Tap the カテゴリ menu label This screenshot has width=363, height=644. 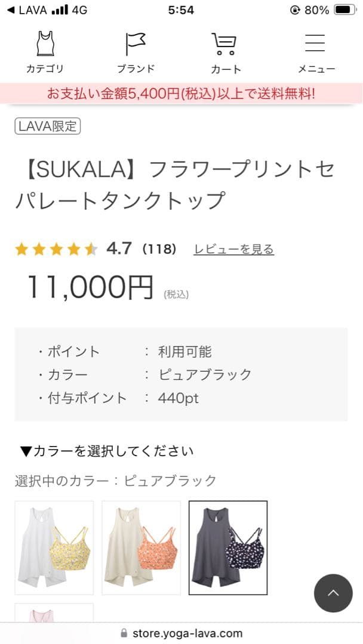[x=45, y=69]
